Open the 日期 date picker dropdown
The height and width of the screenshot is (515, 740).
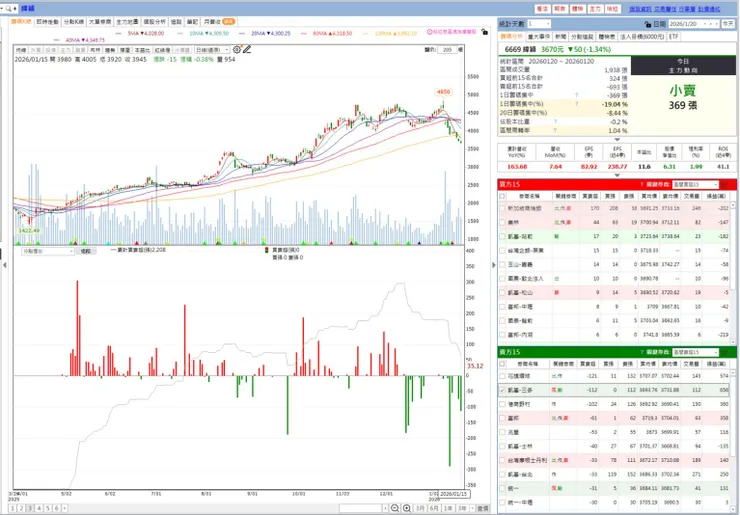pos(706,24)
